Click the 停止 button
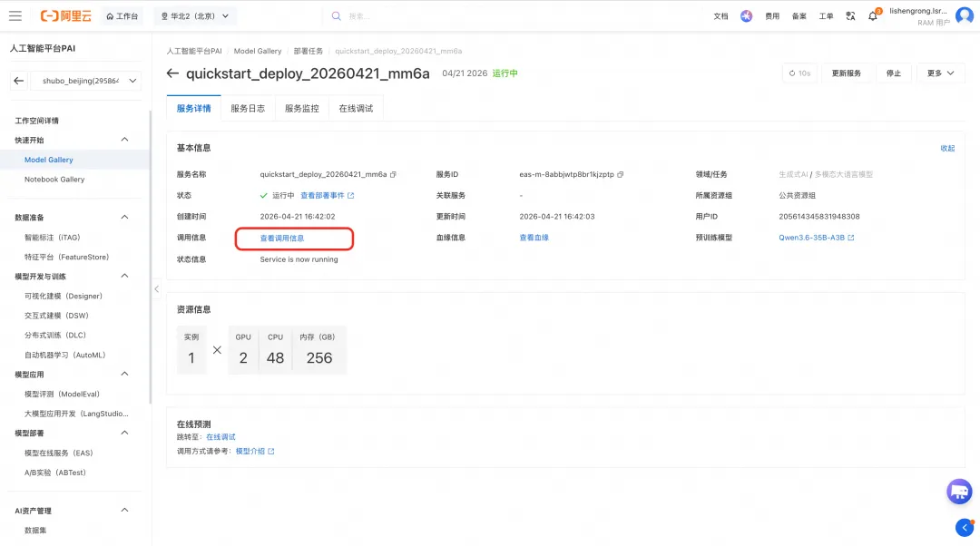 (894, 73)
